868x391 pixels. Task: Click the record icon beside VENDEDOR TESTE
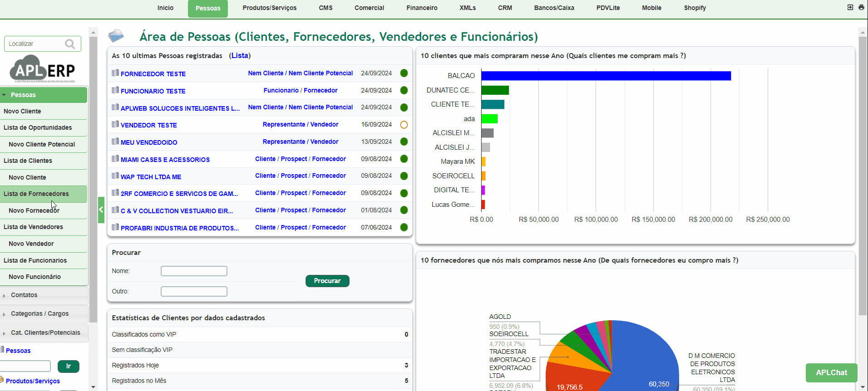(x=115, y=124)
